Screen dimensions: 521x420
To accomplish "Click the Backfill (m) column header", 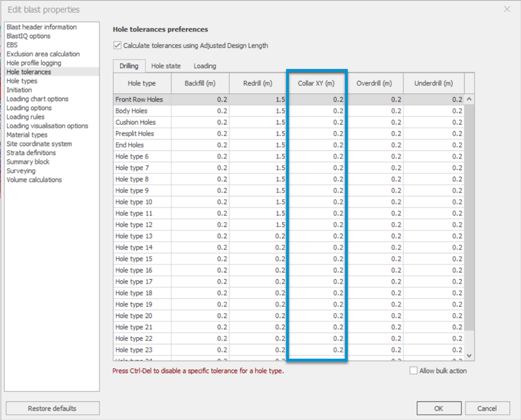I will coord(200,83).
